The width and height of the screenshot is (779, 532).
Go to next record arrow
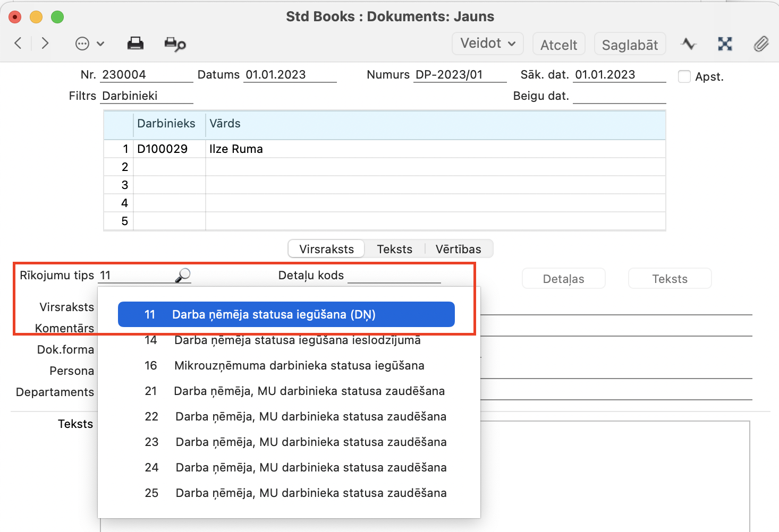coord(45,43)
